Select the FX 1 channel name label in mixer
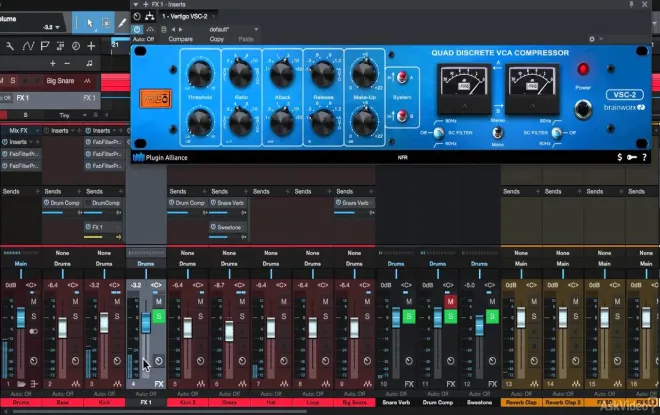 pos(146,402)
